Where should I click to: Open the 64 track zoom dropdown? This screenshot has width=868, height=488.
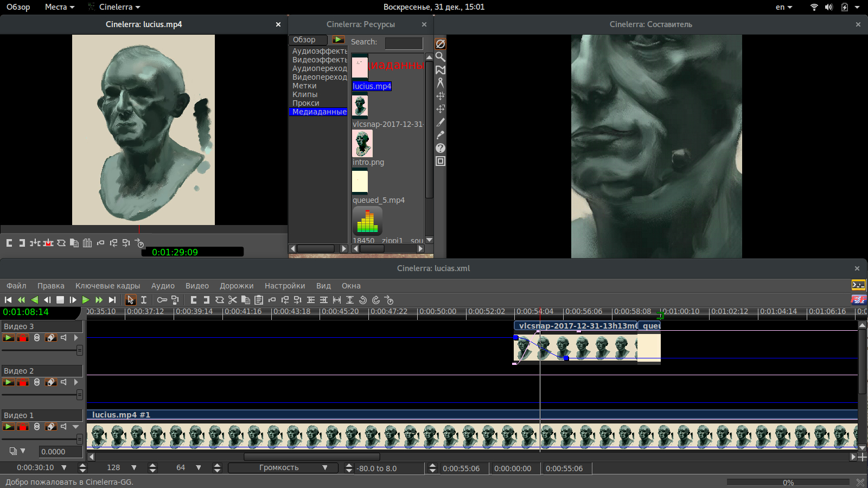point(199,467)
